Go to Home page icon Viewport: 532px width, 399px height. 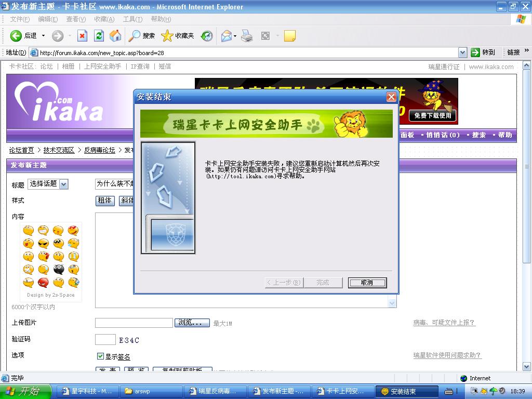[x=115, y=36]
